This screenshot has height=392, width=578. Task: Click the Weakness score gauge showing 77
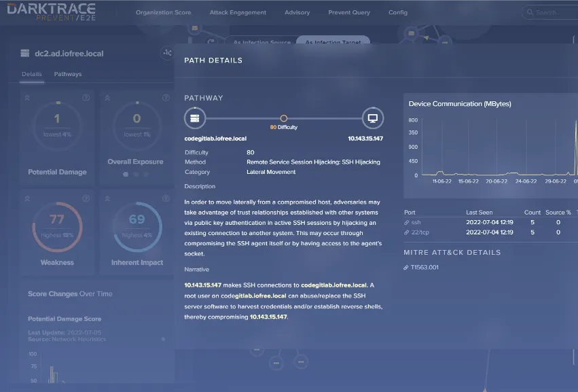[57, 226]
